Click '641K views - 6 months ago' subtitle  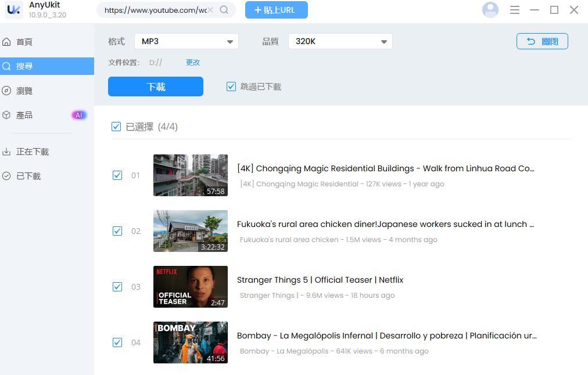point(382,351)
